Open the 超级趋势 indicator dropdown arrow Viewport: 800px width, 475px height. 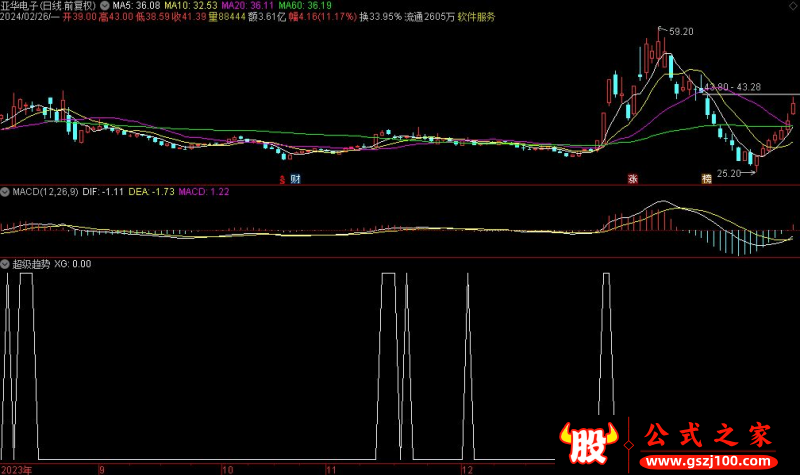(x=6, y=265)
